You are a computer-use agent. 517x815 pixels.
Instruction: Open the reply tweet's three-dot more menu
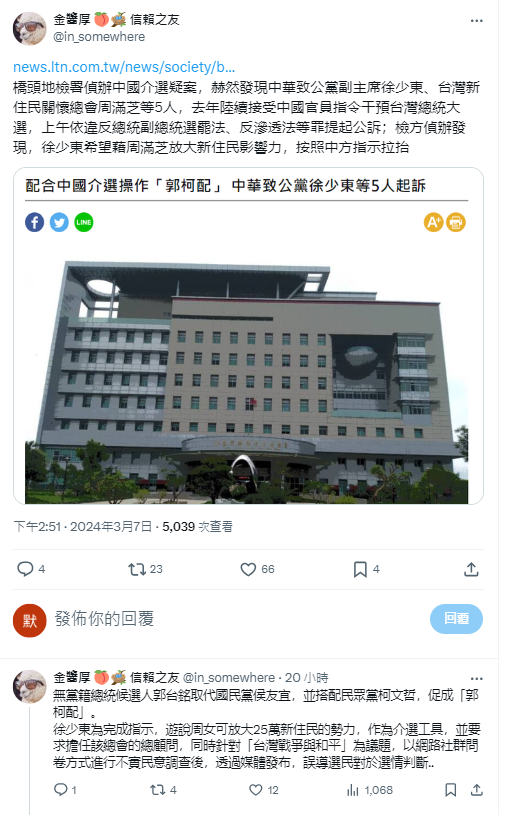point(476,678)
